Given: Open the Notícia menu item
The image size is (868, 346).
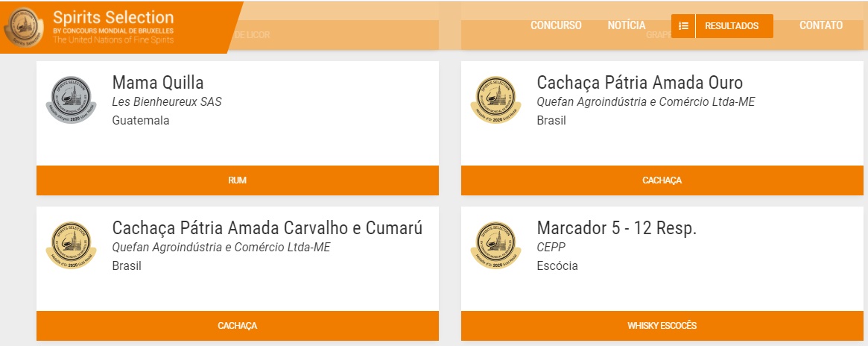Looking at the screenshot, I should 627,25.
